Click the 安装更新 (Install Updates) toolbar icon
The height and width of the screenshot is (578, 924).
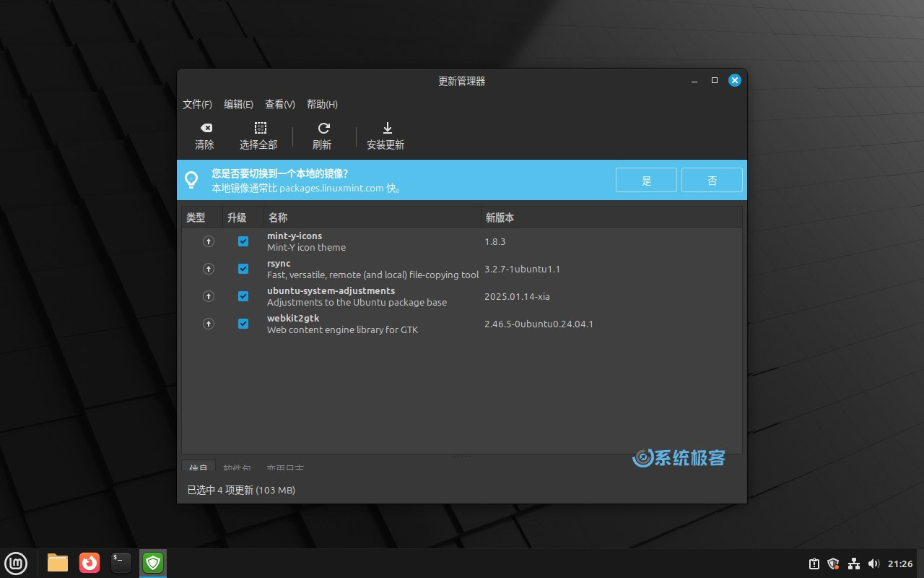click(x=387, y=128)
